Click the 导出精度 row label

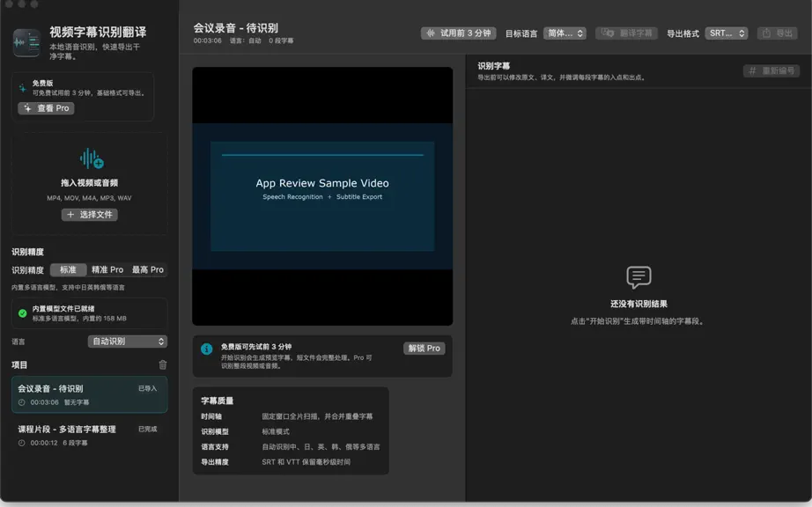pos(215,462)
